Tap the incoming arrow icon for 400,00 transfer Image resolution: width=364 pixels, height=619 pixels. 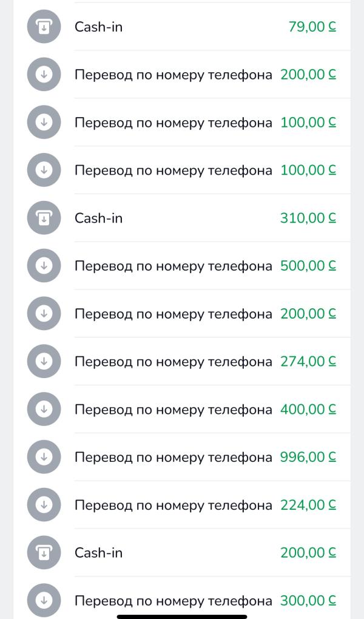point(44,409)
